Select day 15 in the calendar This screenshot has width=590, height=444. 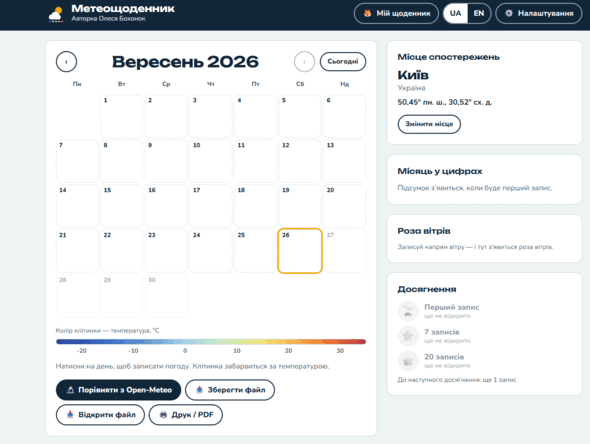coord(122,206)
